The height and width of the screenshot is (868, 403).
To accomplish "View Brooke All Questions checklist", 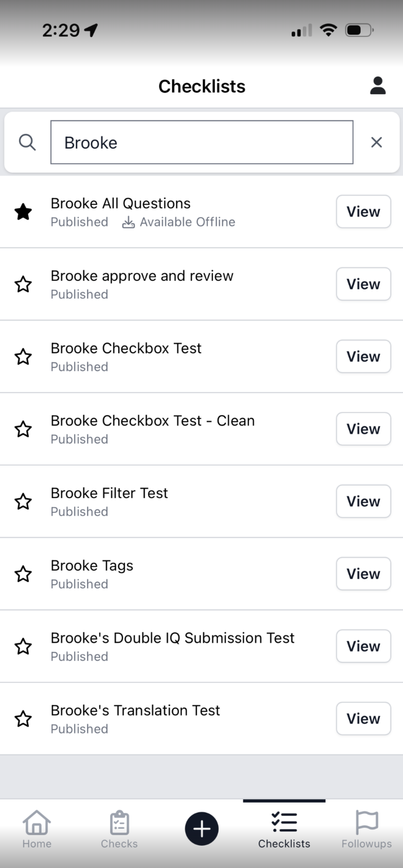I will [363, 212].
